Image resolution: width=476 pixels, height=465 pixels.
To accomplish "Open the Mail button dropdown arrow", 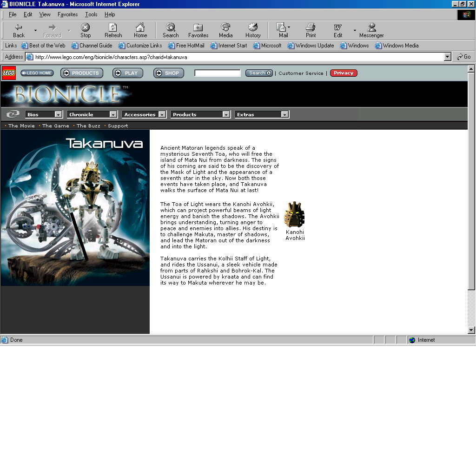I will point(289,27).
